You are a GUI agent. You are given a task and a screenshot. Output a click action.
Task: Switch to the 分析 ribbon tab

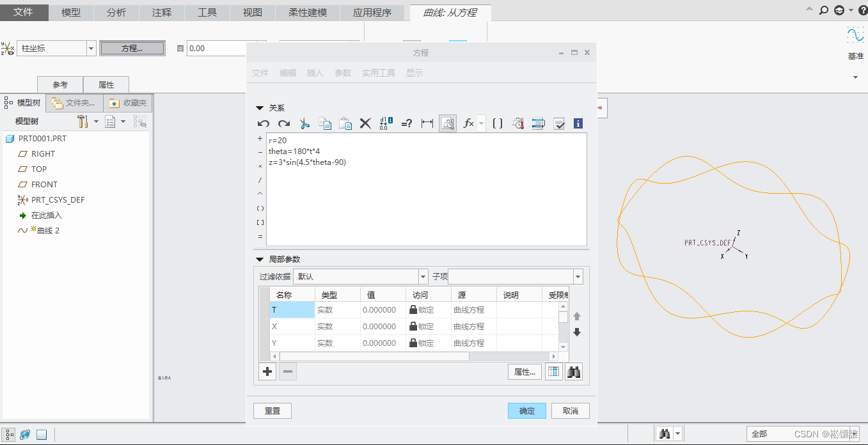116,13
